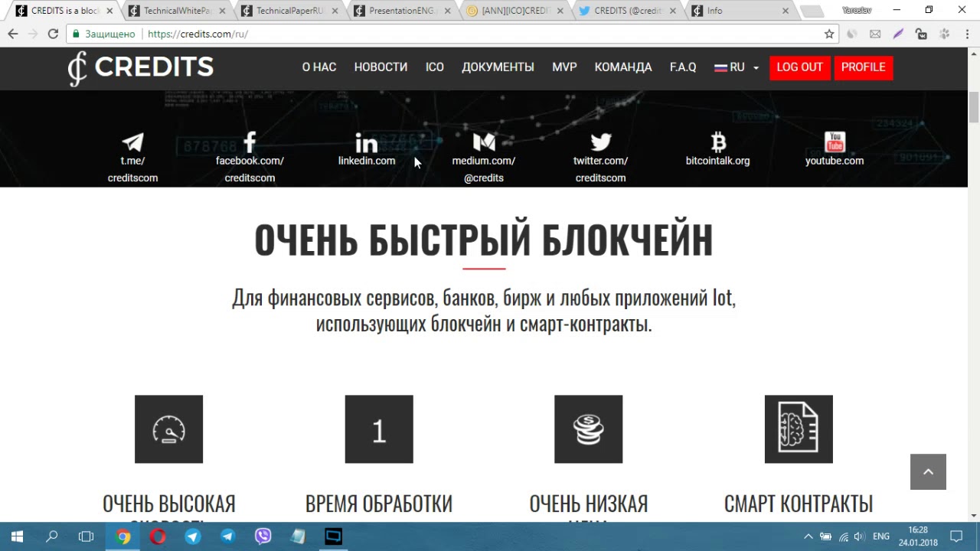This screenshot has height=551, width=980.
Task: Open the Facebook creditscom icon
Action: 250,142
